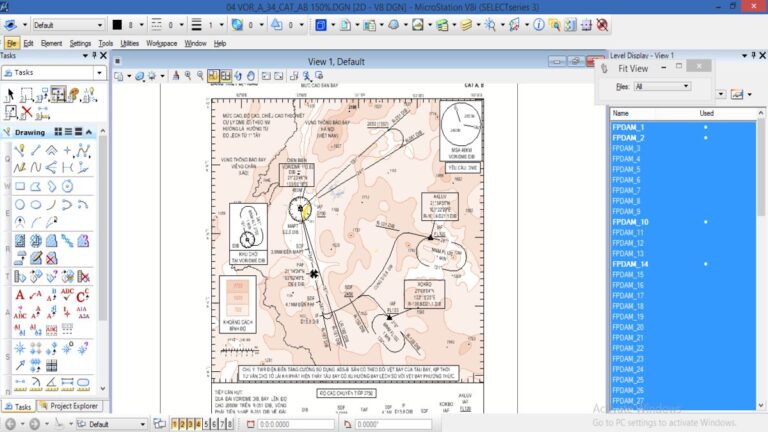Open Element Information (i) icon
768x432 pixels.
[538, 24]
